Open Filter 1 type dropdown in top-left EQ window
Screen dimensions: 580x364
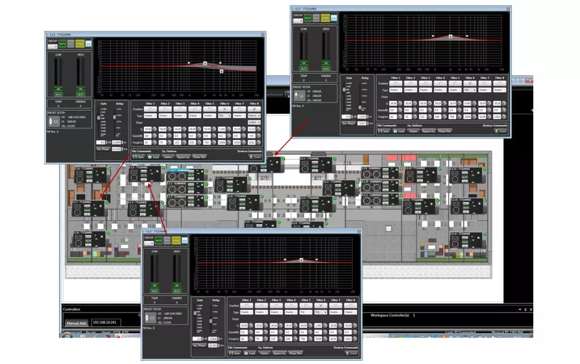tap(150, 116)
